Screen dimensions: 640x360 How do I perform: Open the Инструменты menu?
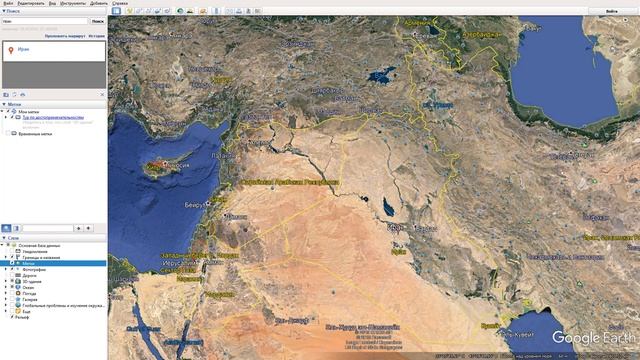click(73, 3)
